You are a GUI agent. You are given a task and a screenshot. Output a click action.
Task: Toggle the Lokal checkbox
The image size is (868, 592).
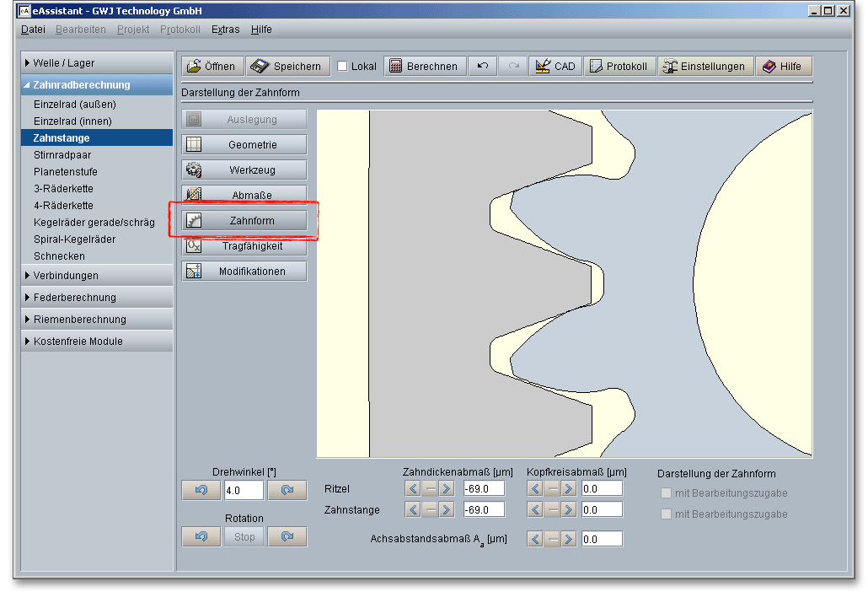(343, 67)
